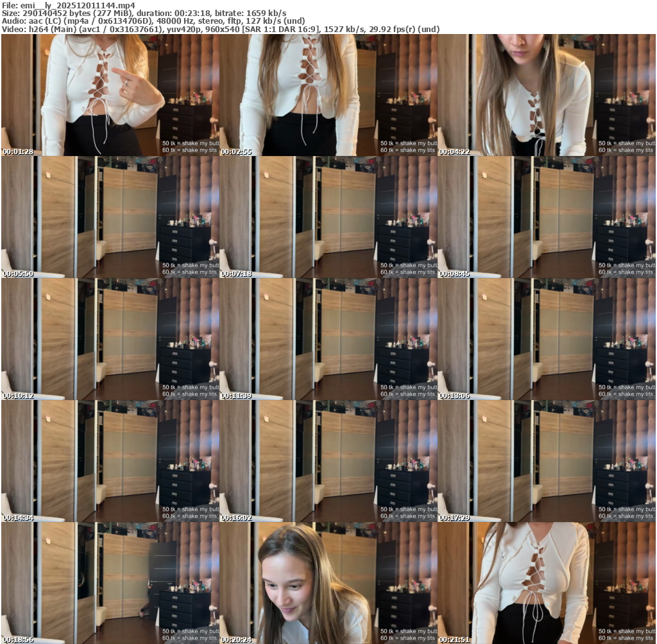Click the 00:01:28 timestamp label
The image size is (657, 644).
click(18, 152)
